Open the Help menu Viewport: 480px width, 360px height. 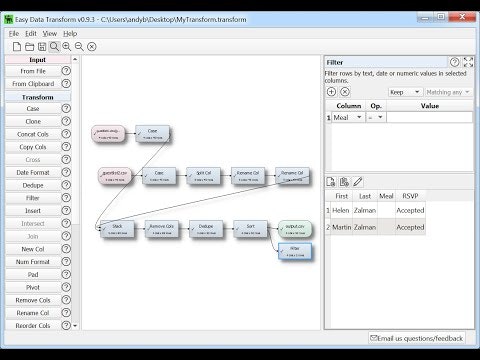tap(70, 33)
